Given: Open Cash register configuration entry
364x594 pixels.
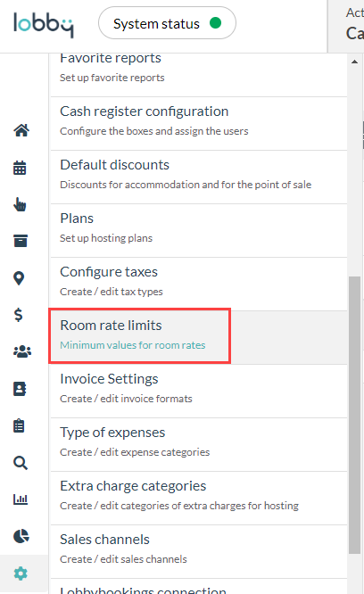Looking at the screenshot, I should (198, 123).
